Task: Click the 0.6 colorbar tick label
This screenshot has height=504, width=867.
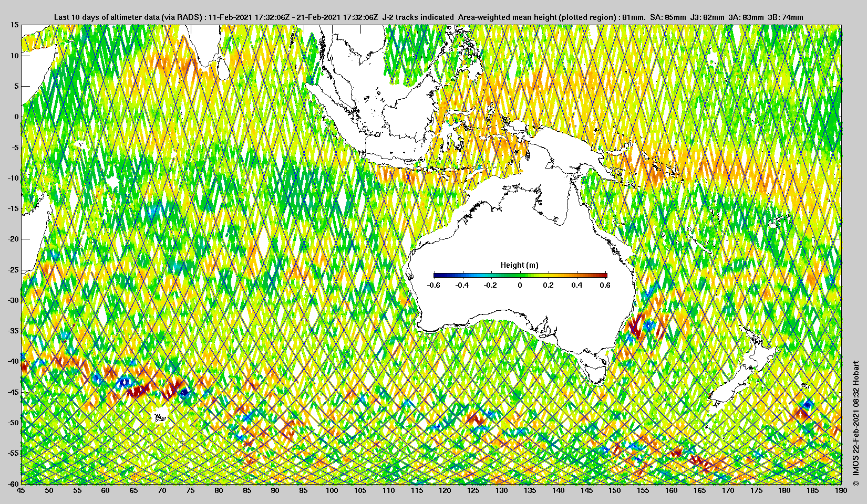Action: click(605, 285)
